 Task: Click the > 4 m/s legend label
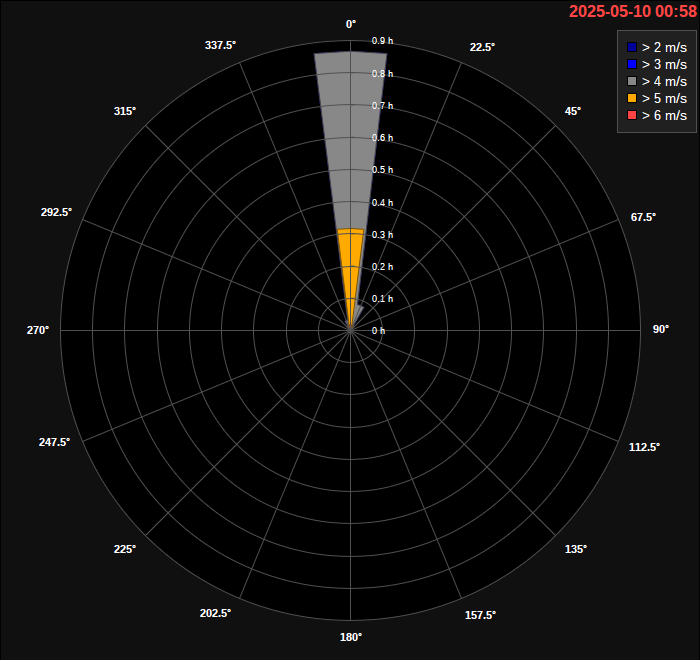pos(664,81)
